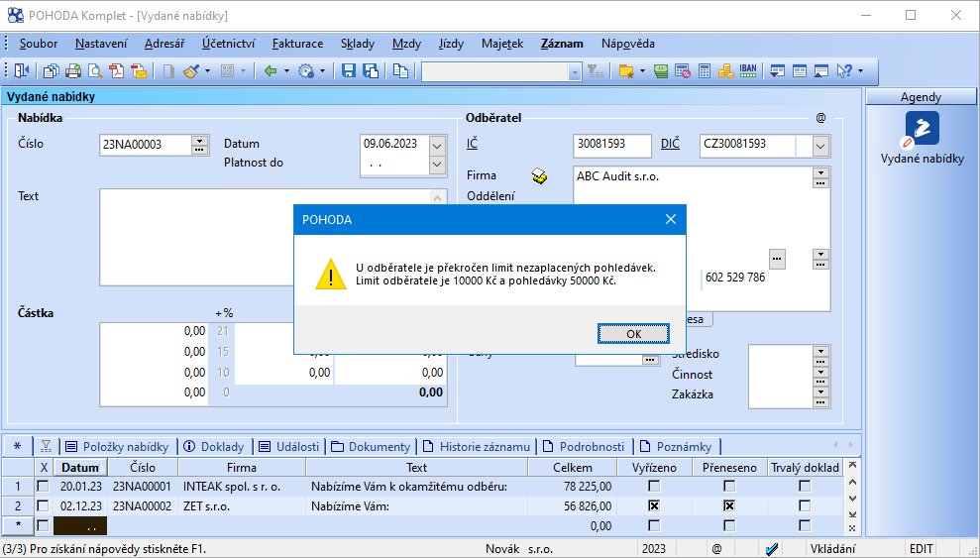This screenshot has height=558, width=980.
Task: Open print preview with the magnifier icon
Action: [x=95, y=71]
